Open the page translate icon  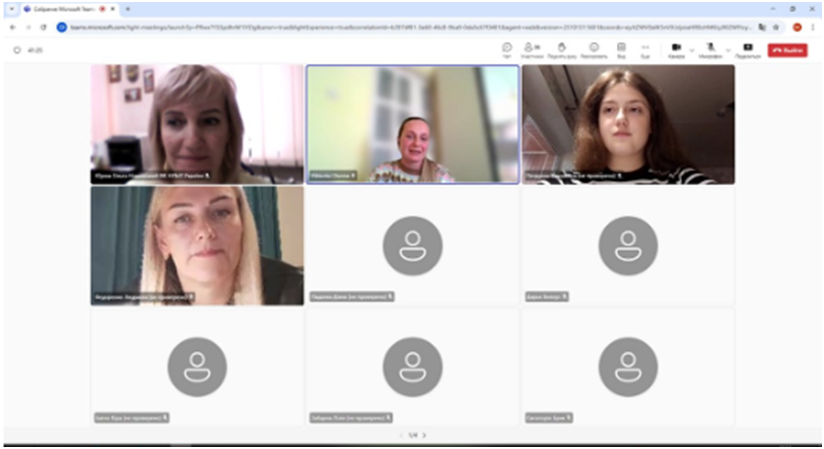click(x=762, y=27)
